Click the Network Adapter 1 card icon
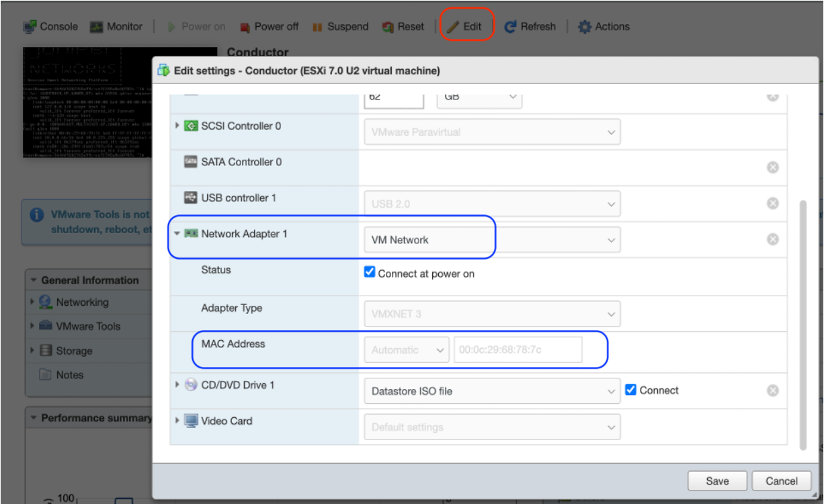The height and width of the screenshot is (504, 824). click(191, 234)
